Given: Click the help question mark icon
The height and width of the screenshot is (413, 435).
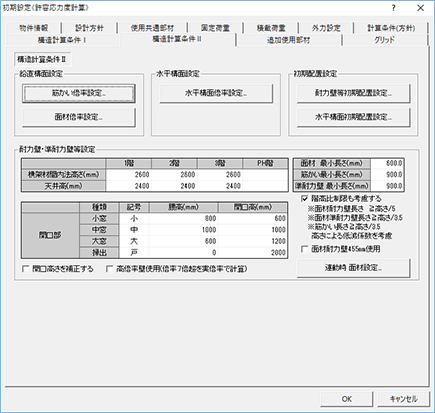Looking at the screenshot, I should point(394,8).
